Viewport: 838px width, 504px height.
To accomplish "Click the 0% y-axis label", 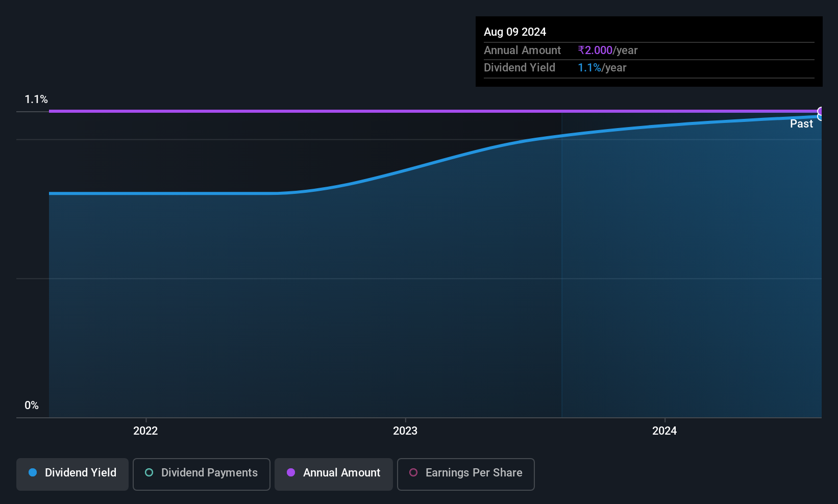I will pyautogui.click(x=32, y=405).
